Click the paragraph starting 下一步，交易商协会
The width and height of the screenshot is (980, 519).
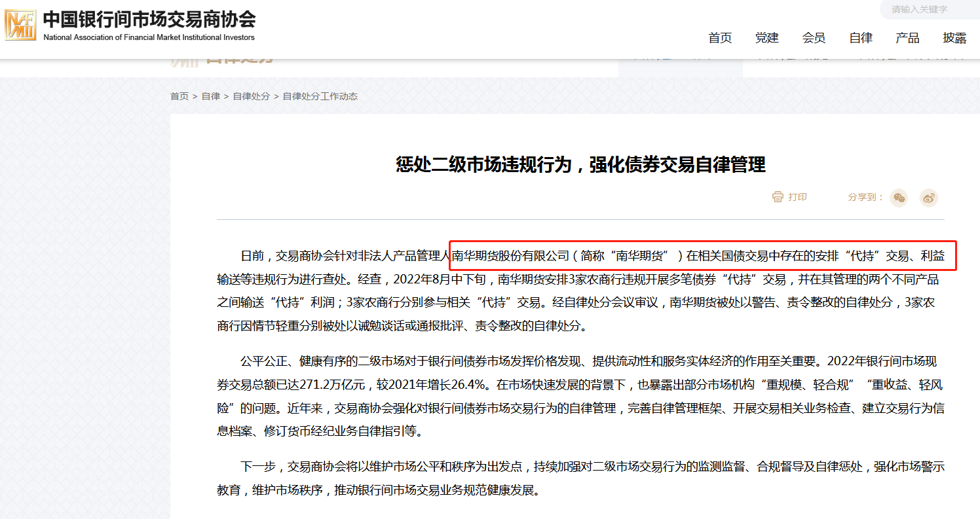580,478
